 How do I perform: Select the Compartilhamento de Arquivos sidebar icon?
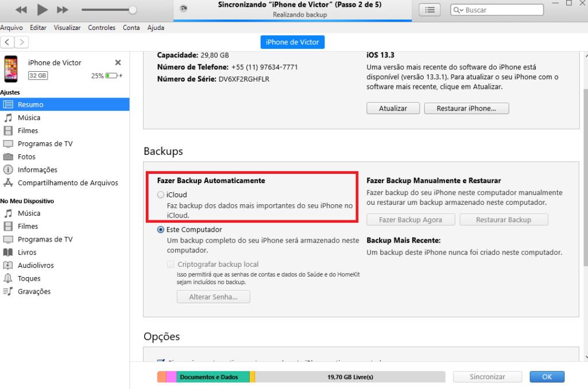pos(8,183)
